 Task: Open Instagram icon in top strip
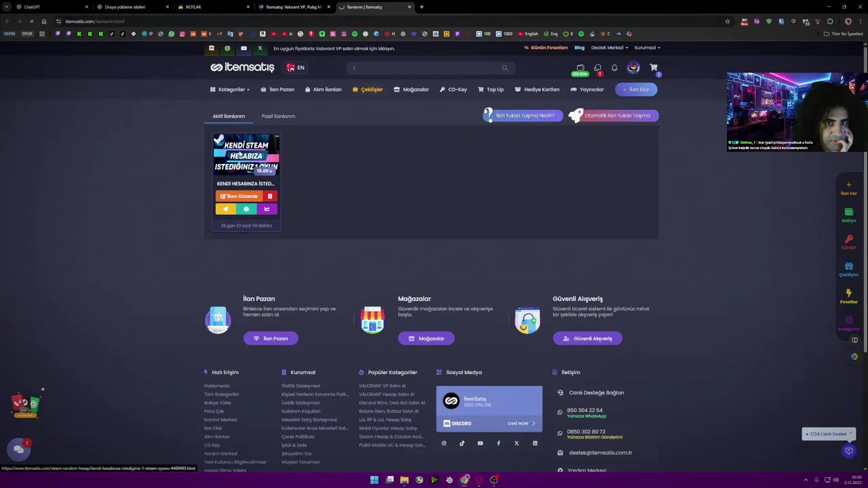coord(227,48)
